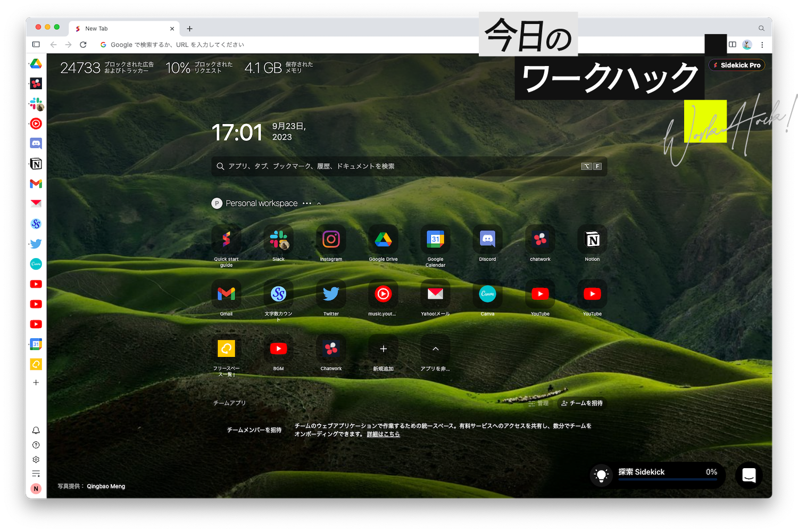Toggle split view near the address bar
Viewport: 798px width, 532px height.
(x=733, y=45)
